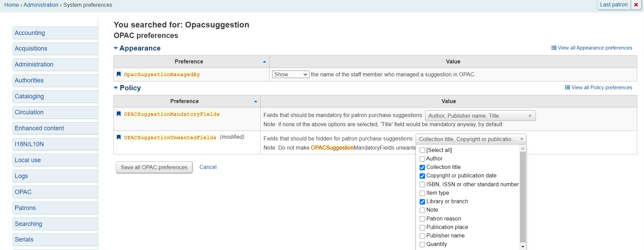Click list icon next to View all Appearance preferences
The height and width of the screenshot is (250, 644).
(554, 48)
